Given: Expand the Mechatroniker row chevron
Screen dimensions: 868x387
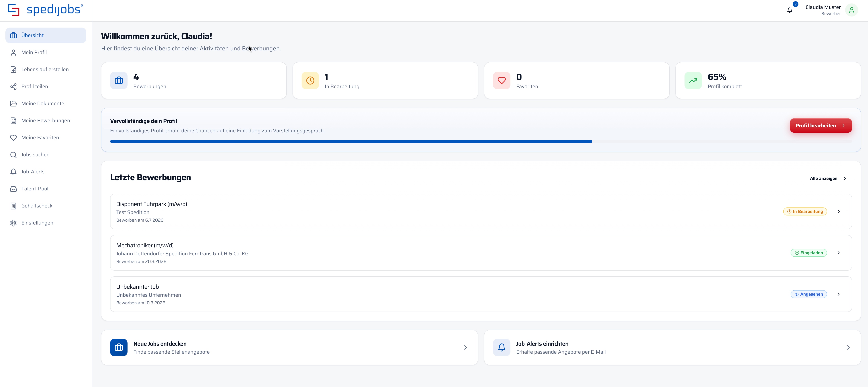Looking at the screenshot, I should [838, 253].
